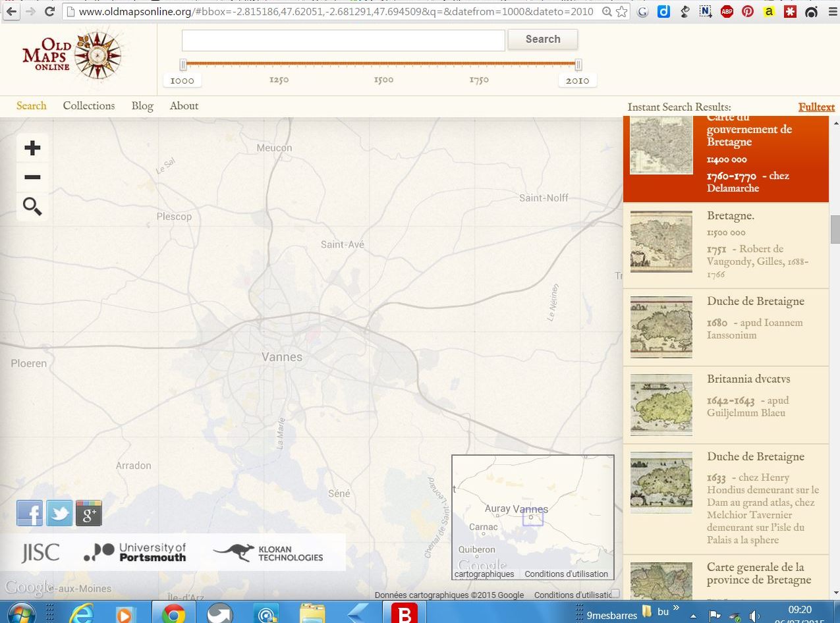Open the Old Maps Online logo
The height and width of the screenshot is (623, 840).
pos(71,57)
